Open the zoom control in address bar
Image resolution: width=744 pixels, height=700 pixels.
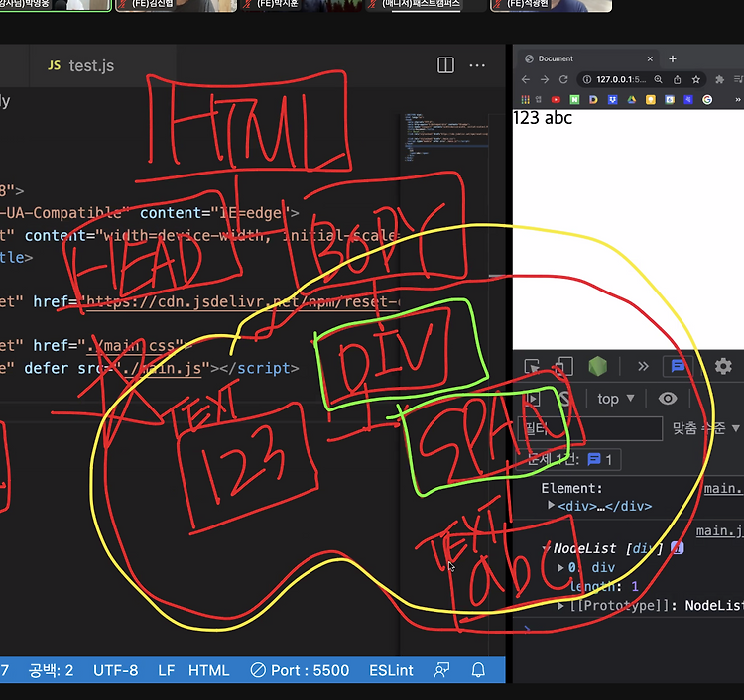658,79
